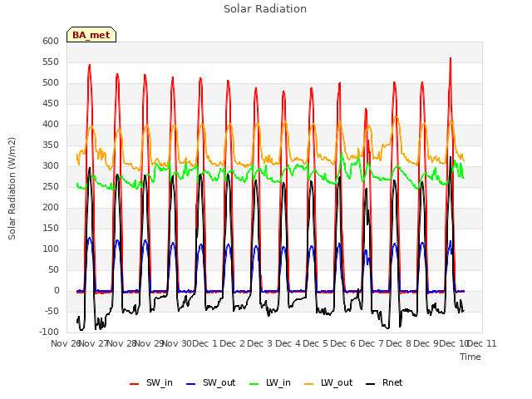Click the Dec 8 x-axis date label
This screenshot has height=399, width=532.
click(399, 343)
